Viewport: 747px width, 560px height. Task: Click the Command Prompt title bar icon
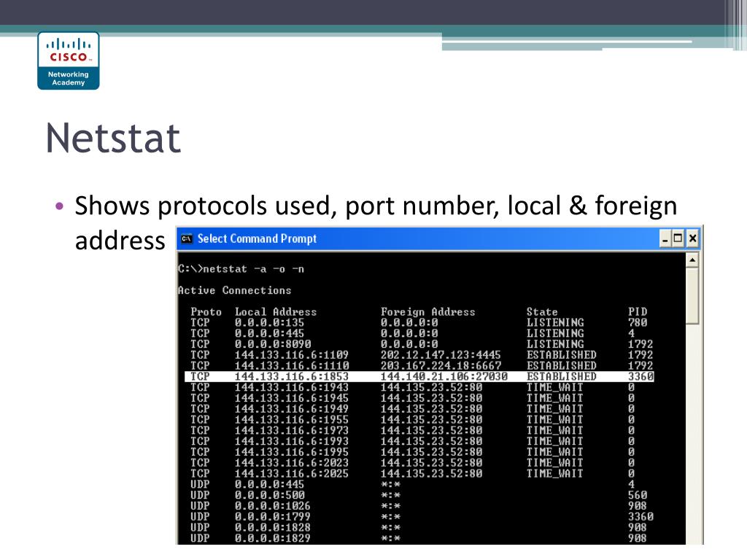187,238
